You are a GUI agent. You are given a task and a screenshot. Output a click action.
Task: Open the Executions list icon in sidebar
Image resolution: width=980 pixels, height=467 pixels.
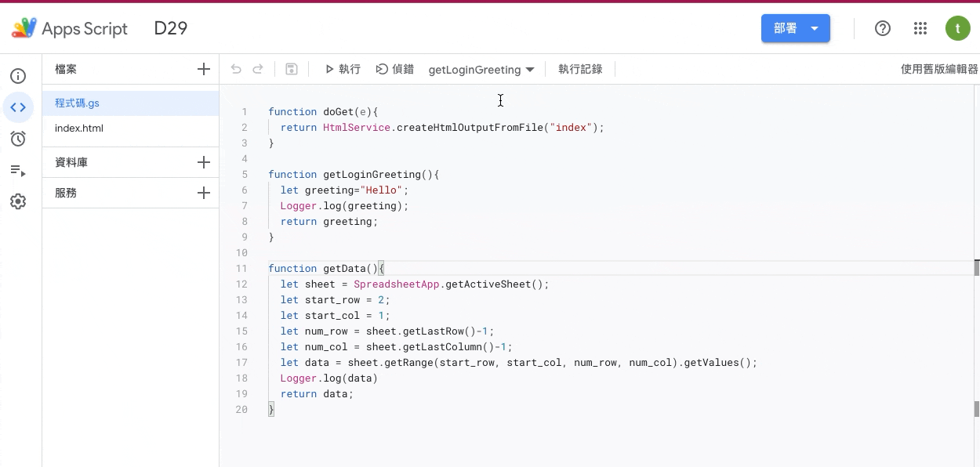[x=18, y=170]
